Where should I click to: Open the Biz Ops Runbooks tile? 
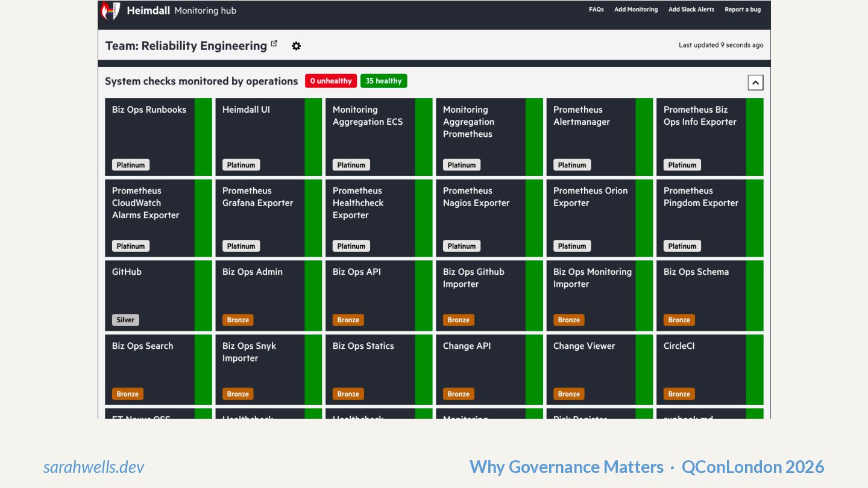point(149,133)
